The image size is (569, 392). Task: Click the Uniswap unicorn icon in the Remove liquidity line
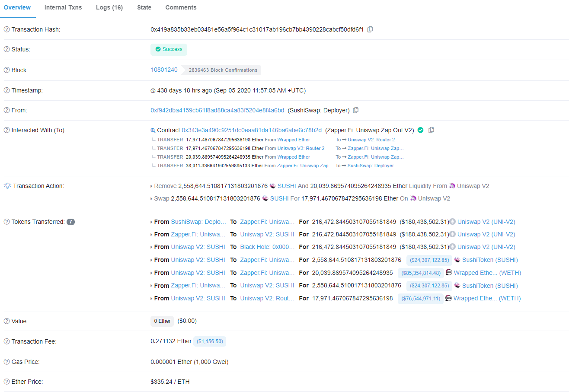(452, 186)
